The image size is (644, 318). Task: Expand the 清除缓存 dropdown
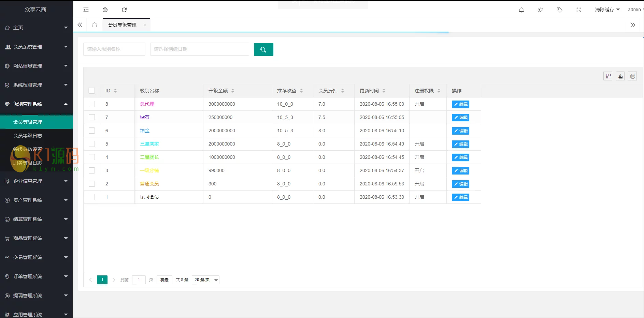click(x=607, y=10)
